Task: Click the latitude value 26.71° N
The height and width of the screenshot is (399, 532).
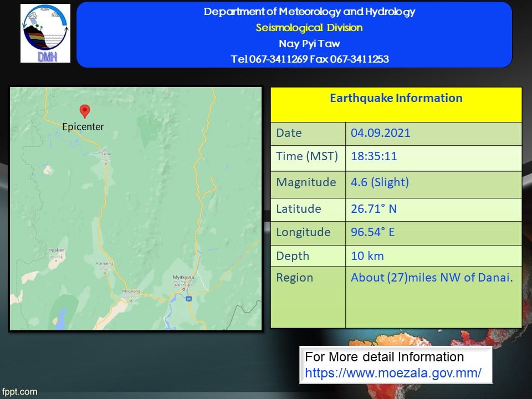Action: [x=374, y=209]
